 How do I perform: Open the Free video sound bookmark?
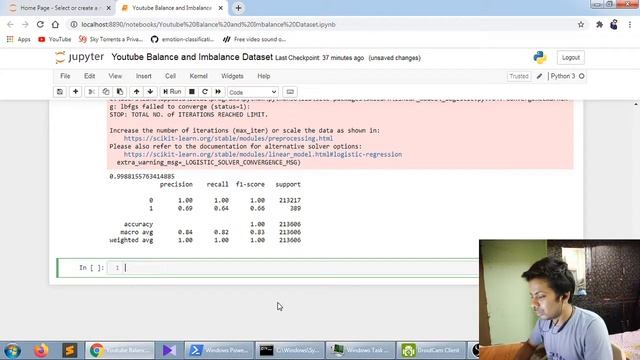click(254, 40)
